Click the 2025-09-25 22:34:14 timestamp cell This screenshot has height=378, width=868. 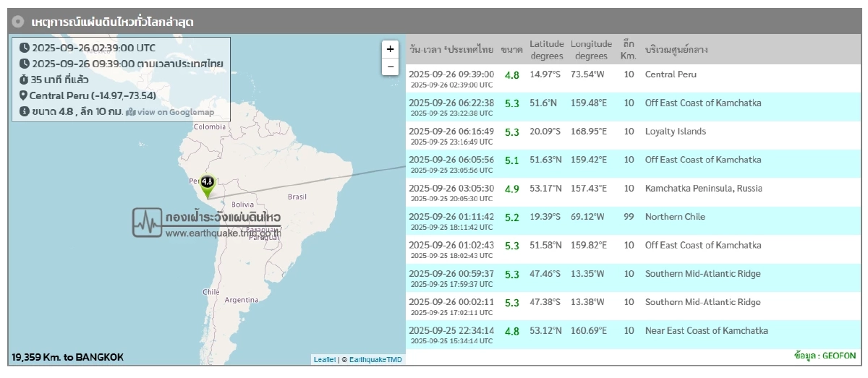click(x=451, y=331)
